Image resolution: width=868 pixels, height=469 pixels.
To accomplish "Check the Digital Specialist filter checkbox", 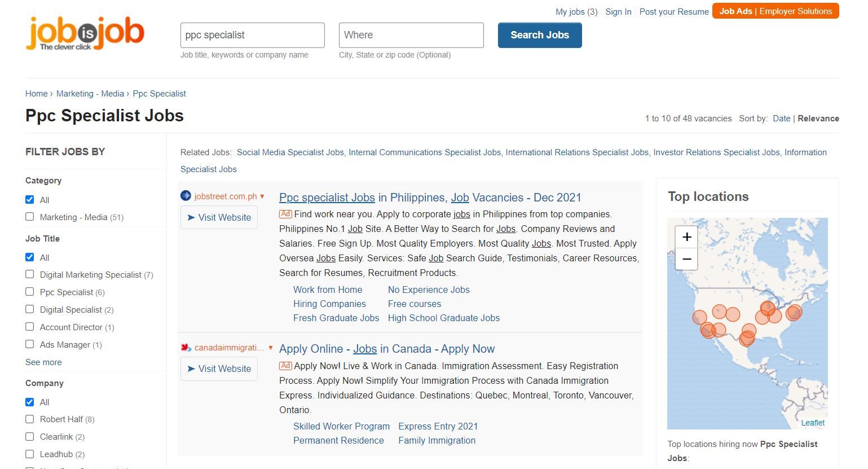I will pos(30,309).
